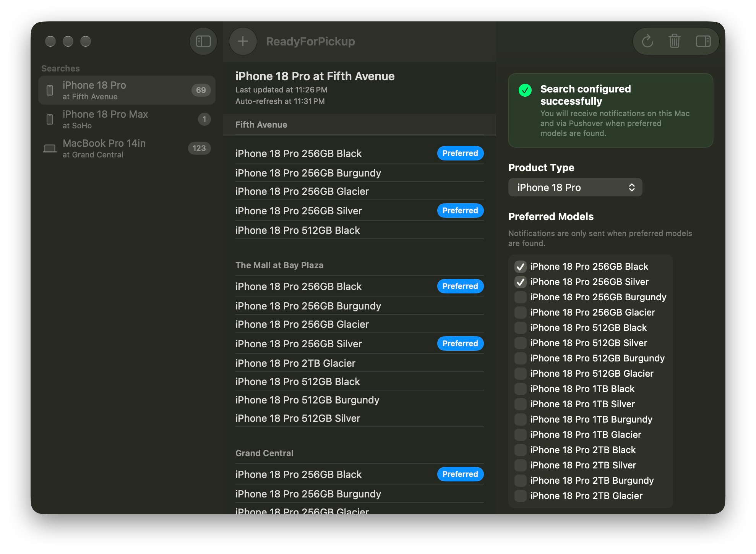This screenshot has width=756, height=554.
Task: Click Auto-refresh at 11:31 PM text
Action: [x=280, y=101]
